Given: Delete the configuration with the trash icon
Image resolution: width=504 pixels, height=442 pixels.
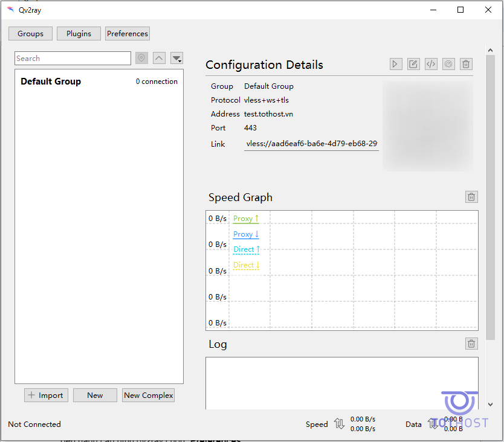Looking at the screenshot, I should click(466, 64).
